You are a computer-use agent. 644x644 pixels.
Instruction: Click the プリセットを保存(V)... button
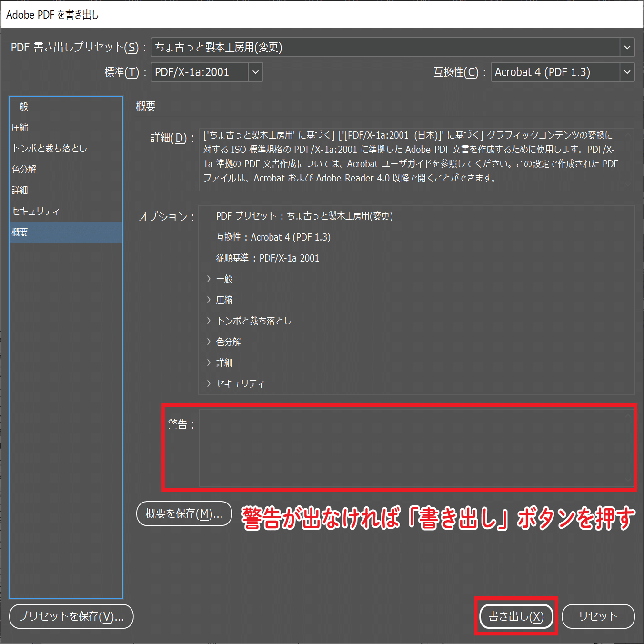71,616
